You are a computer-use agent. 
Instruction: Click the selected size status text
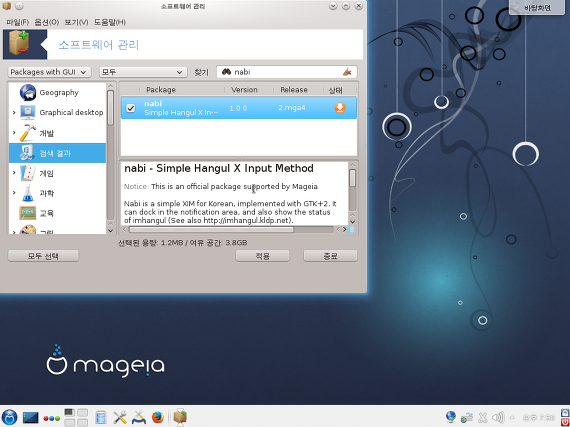182,243
